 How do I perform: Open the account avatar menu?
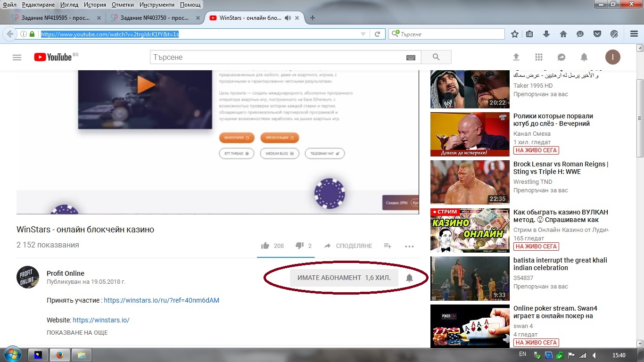coord(613,57)
